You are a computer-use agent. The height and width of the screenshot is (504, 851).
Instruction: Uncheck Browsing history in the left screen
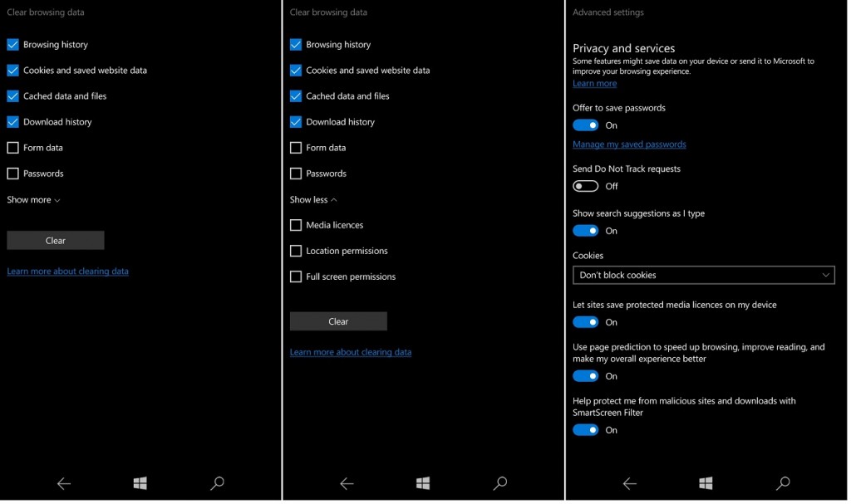(x=13, y=45)
